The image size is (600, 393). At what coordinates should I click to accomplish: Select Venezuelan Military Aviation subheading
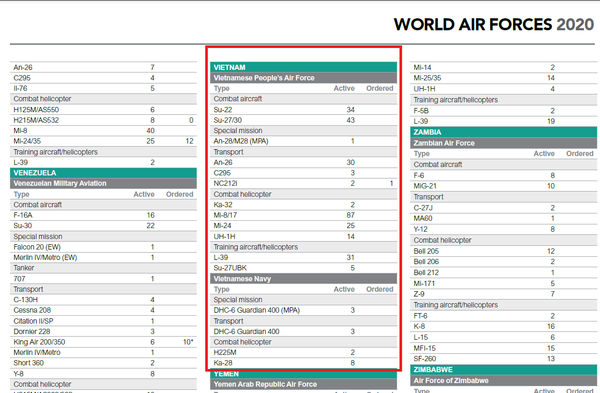click(103, 183)
